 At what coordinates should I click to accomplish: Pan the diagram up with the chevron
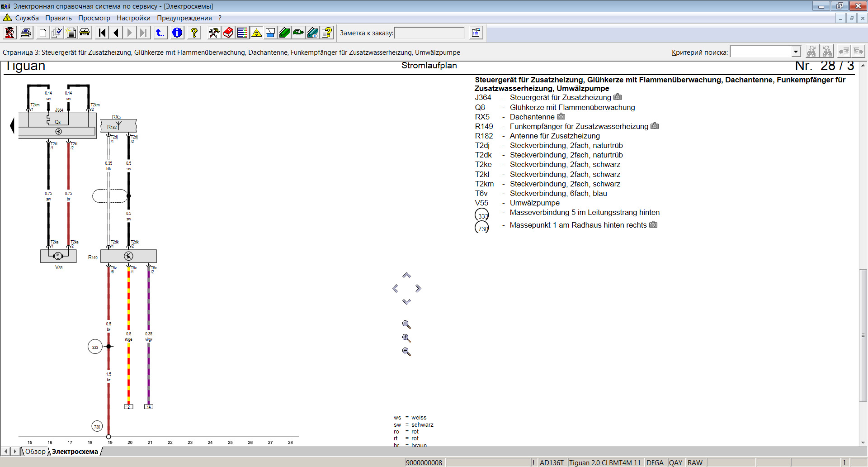(406, 275)
